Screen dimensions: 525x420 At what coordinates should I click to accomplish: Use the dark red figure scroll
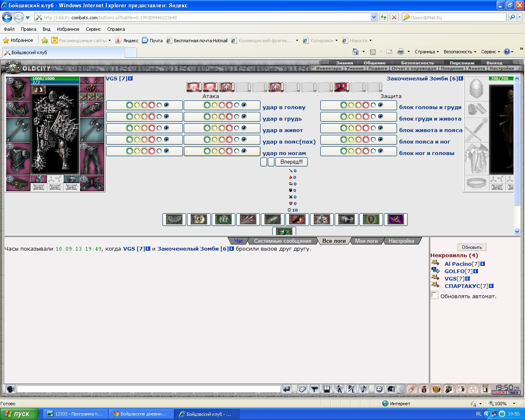coord(342,87)
